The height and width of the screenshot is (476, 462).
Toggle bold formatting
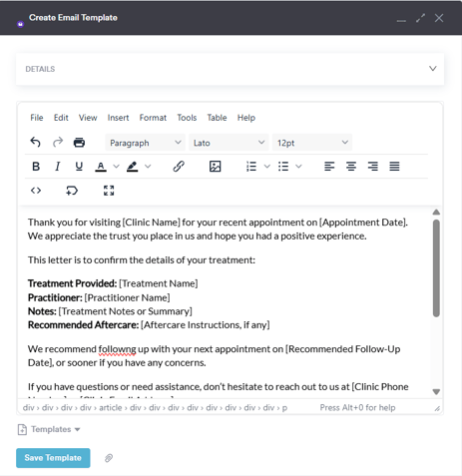(36, 166)
